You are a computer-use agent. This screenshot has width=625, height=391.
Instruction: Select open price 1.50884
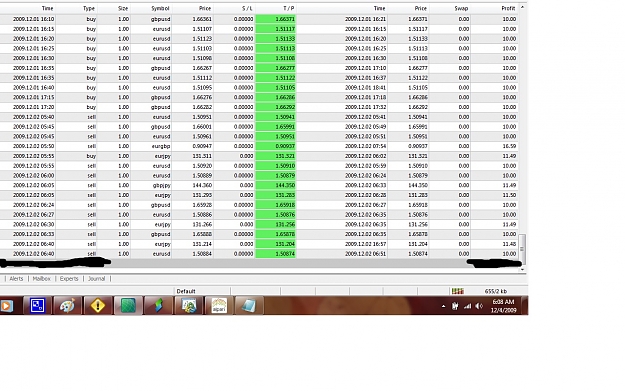pyautogui.click(x=202, y=254)
